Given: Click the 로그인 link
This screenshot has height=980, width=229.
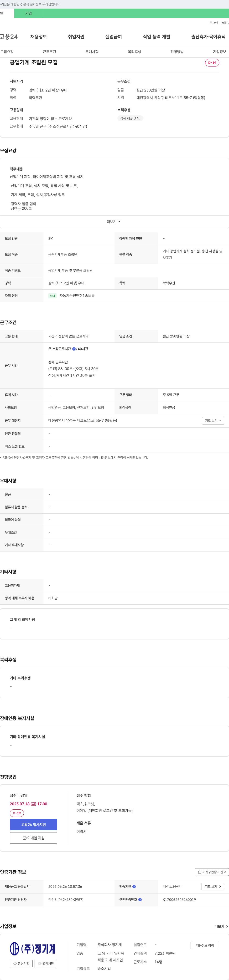Looking at the screenshot, I should pos(213,23).
